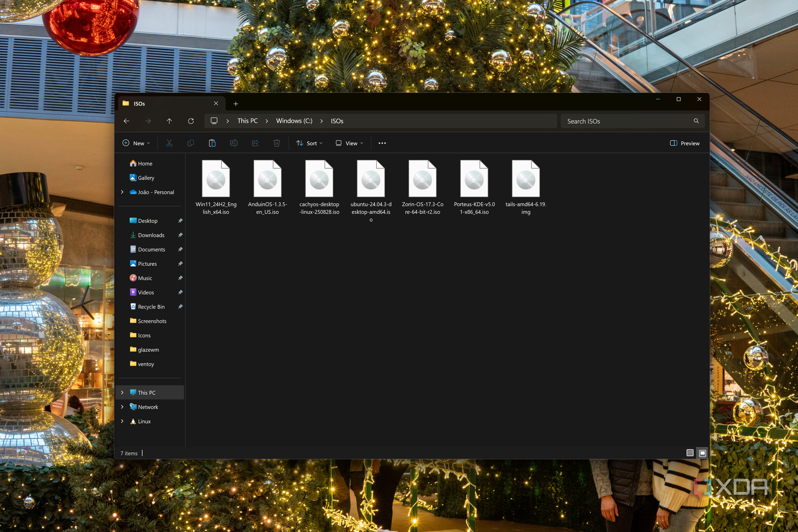Image resolution: width=798 pixels, height=532 pixels.
Task: Click the Share icon in toolbar
Action: (255, 143)
